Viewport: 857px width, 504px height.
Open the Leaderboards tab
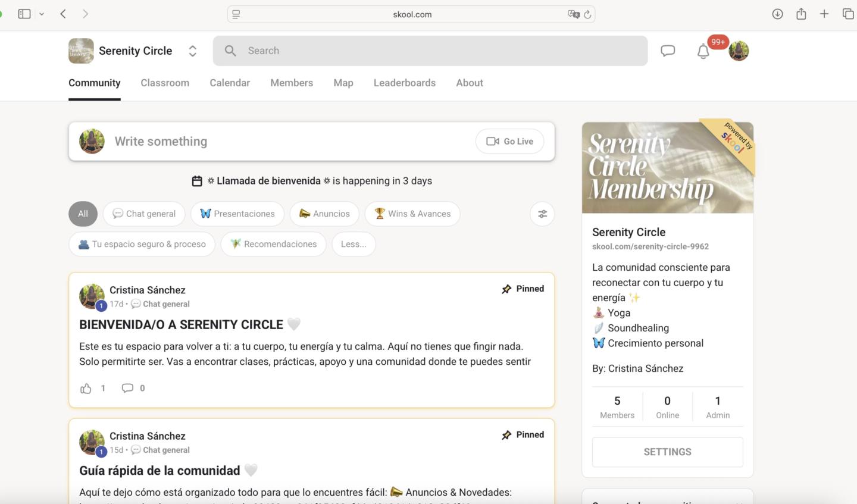405,83
